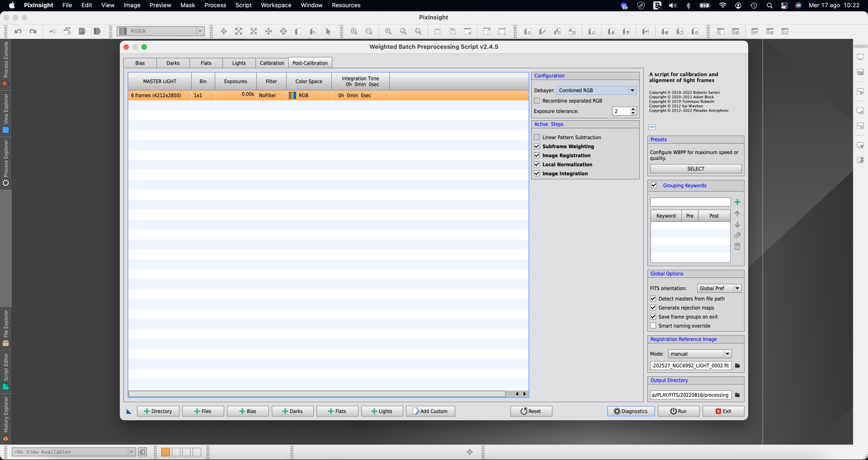Increase Exposure tolerance stepper

tap(633, 109)
